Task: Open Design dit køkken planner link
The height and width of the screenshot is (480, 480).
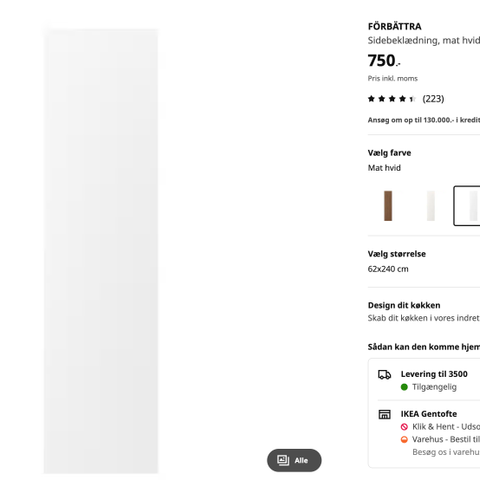Action: [x=424, y=311]
